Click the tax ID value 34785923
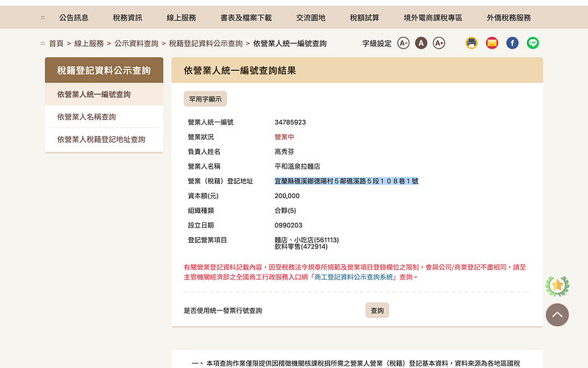The image size is (588, 368). (290, 122)
